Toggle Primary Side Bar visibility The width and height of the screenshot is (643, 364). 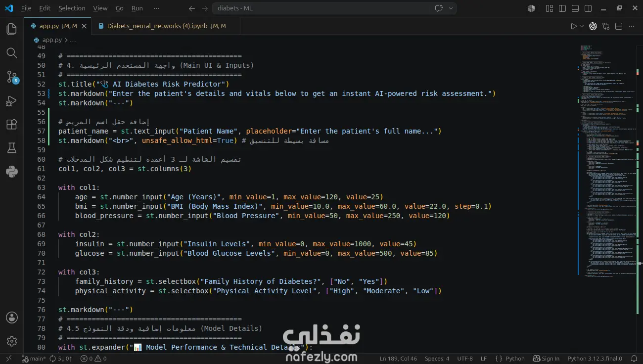562,8
